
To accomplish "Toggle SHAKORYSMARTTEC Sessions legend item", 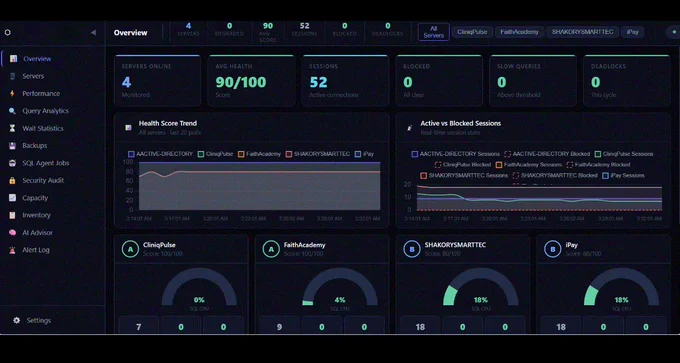I will pyautogui.click(x=464, y=176).
